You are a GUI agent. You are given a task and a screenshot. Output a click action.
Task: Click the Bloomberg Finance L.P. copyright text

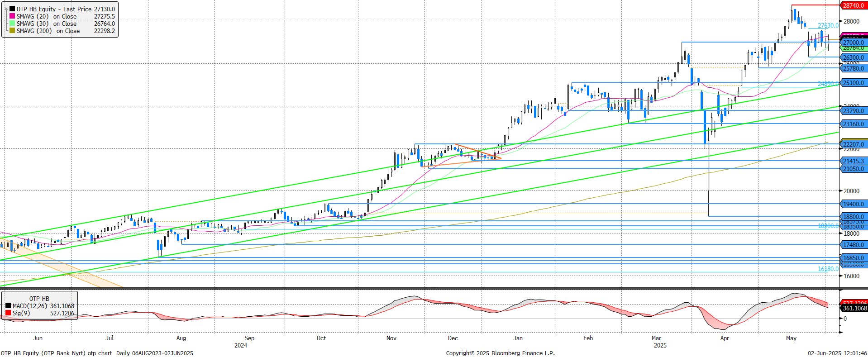coord(500,353)
